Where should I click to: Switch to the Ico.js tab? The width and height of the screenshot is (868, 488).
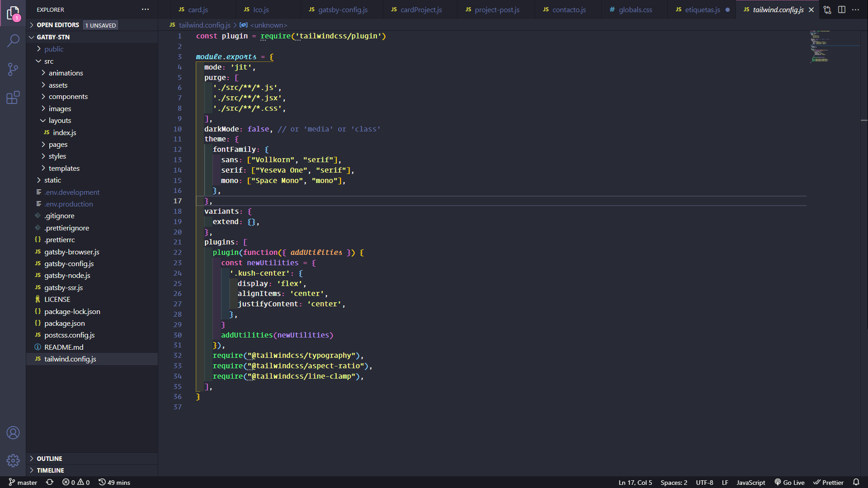(268, 9)
